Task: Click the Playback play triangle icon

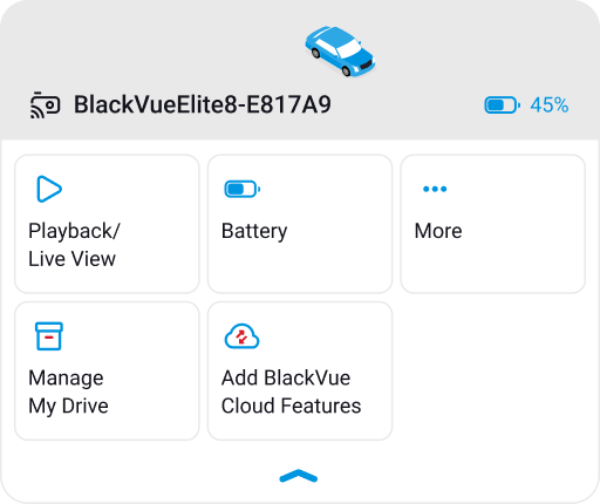Action: [49, 189]
